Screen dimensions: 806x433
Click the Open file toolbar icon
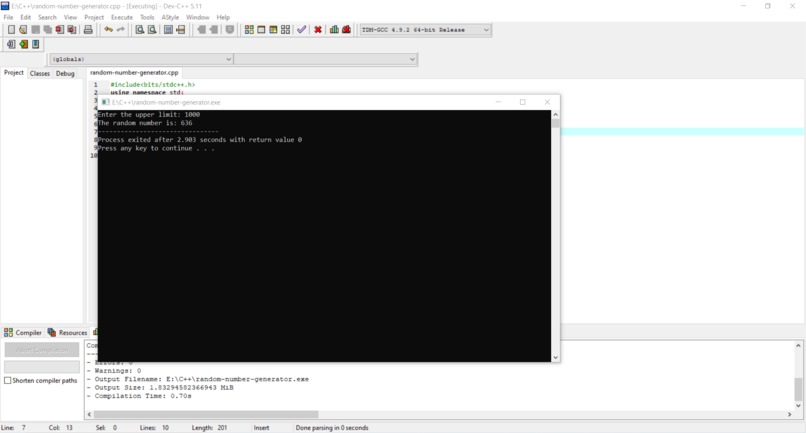23,30
